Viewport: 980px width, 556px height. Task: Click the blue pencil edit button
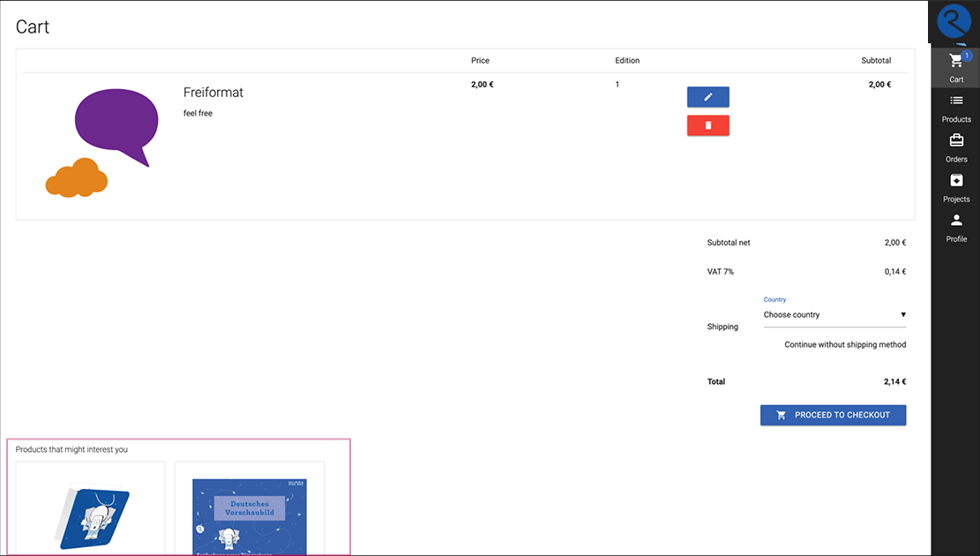coord(707,97)
